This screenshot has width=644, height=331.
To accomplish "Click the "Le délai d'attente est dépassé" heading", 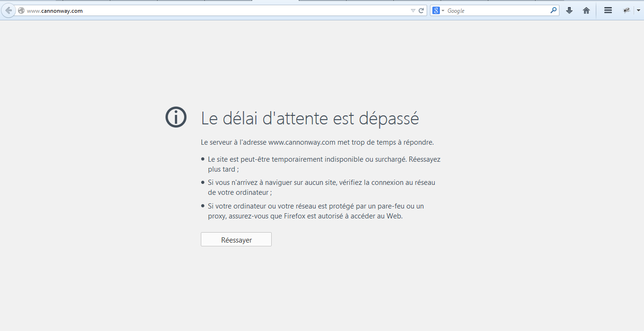I will (x=310, y=118).
